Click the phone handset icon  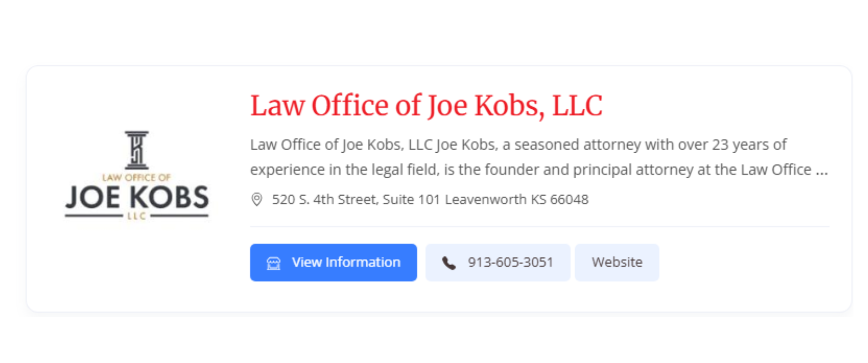(449, 263)
